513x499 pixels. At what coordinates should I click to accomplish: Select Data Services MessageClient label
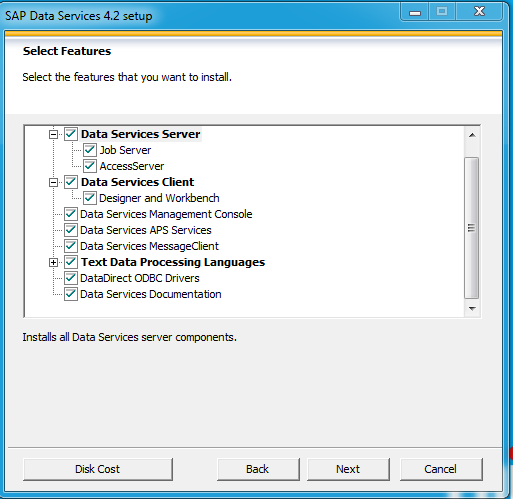pyautogui.click(x=149, y=246)
